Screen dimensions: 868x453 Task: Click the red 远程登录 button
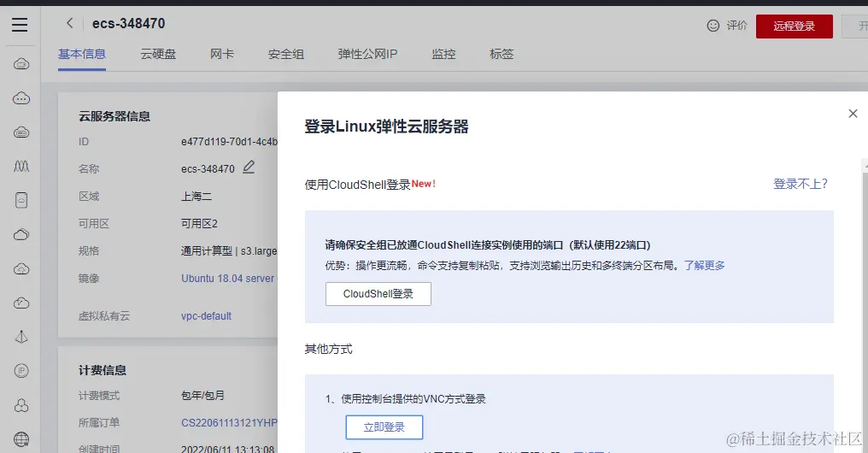tap(794, 26)
